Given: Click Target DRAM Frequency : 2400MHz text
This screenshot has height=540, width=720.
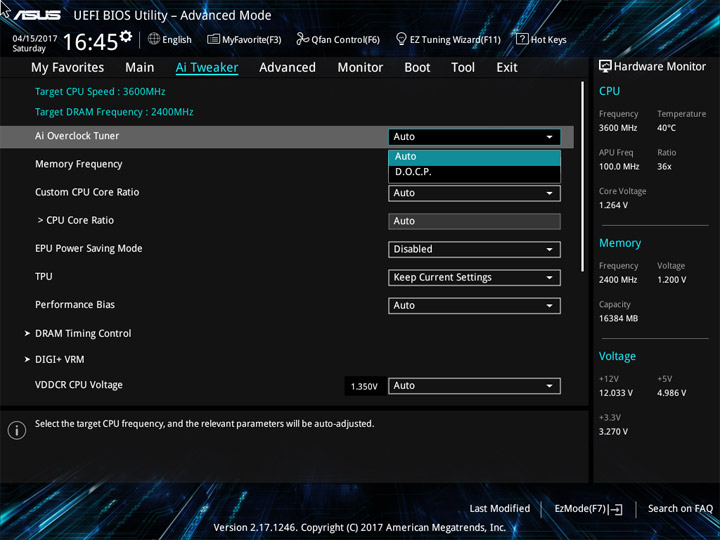Looking at the screenshot, I should [x=114, y=112].
